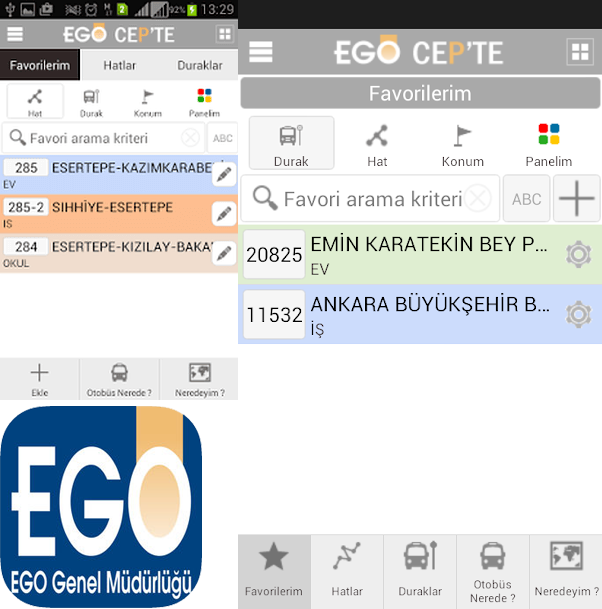Open hamburger menu in right phone screen
Viewport: 602px width, 609px height.
click(x=261, y=52)
